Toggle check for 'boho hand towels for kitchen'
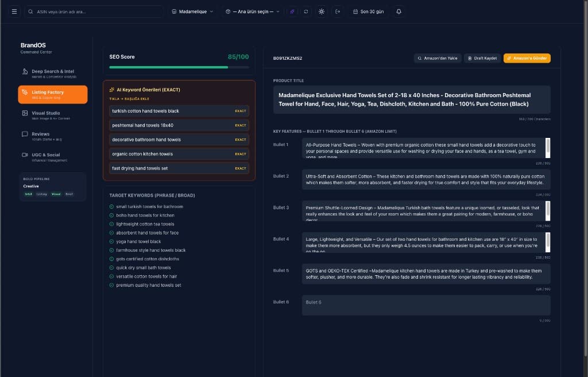Screen dimensions: 588x377 111,215
